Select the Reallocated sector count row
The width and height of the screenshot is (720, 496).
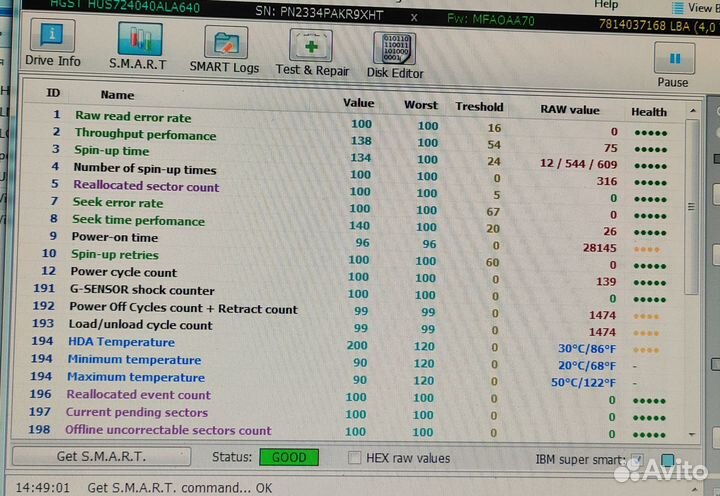(x=146, y=186)
